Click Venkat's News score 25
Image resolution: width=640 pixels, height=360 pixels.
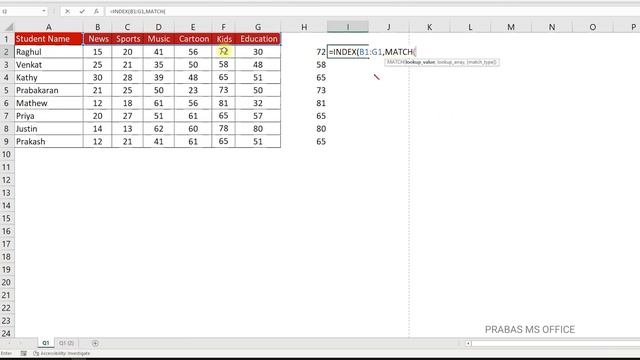click(98, 64)
